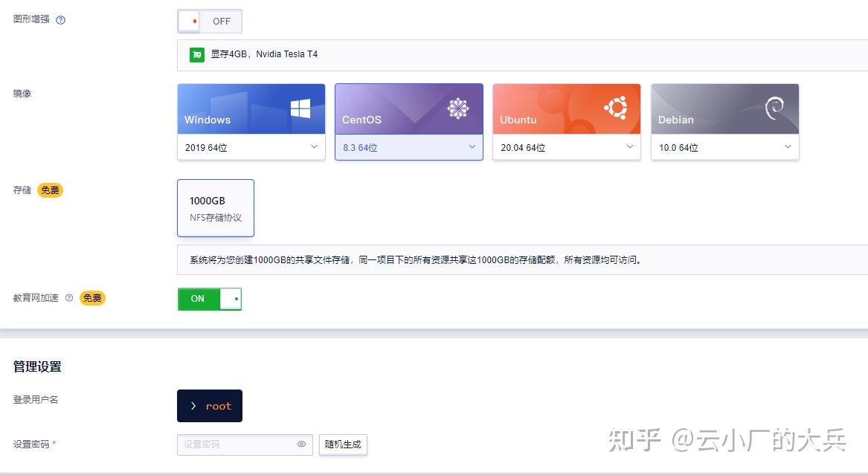This screenshot has height=475, width=868.
Task: Open the Windows version dropdown showing 2019 64位
Action: [251, 147]
